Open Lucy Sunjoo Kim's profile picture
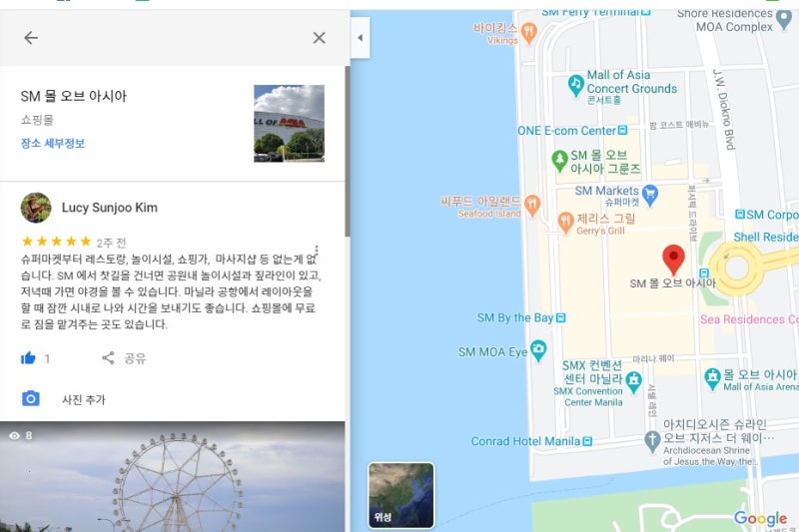The height and width of the screenshot is (532, 799). (x=36, y=208)
